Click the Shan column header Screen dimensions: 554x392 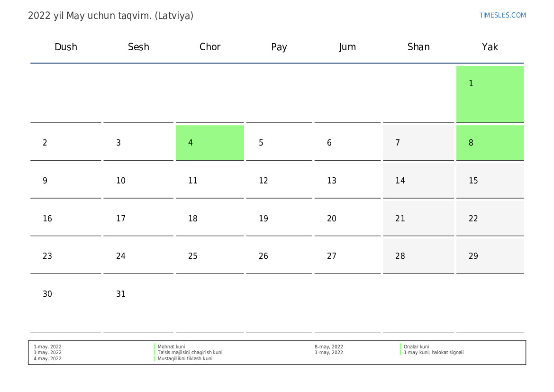pos(418,47)
